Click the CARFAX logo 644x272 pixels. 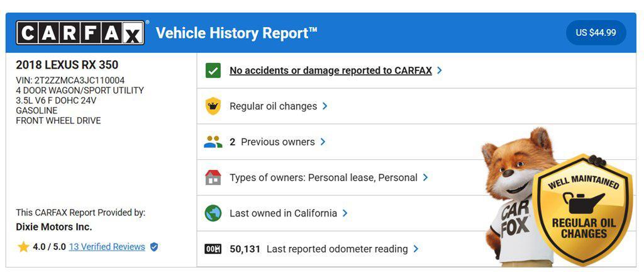point(80,33)
